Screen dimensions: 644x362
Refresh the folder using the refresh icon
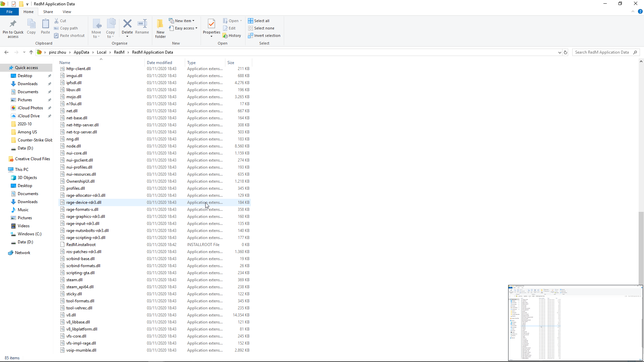(x=566, y=52)
